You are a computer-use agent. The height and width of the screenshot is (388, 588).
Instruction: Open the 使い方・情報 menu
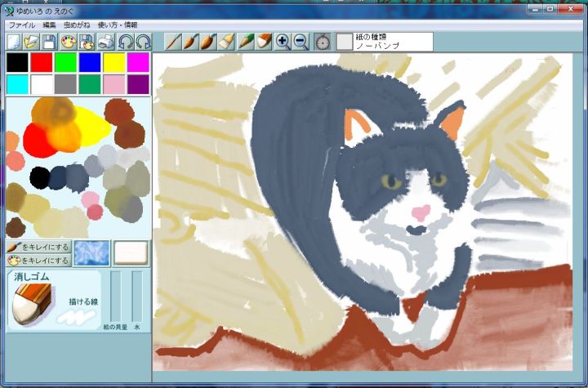[118, 25]
